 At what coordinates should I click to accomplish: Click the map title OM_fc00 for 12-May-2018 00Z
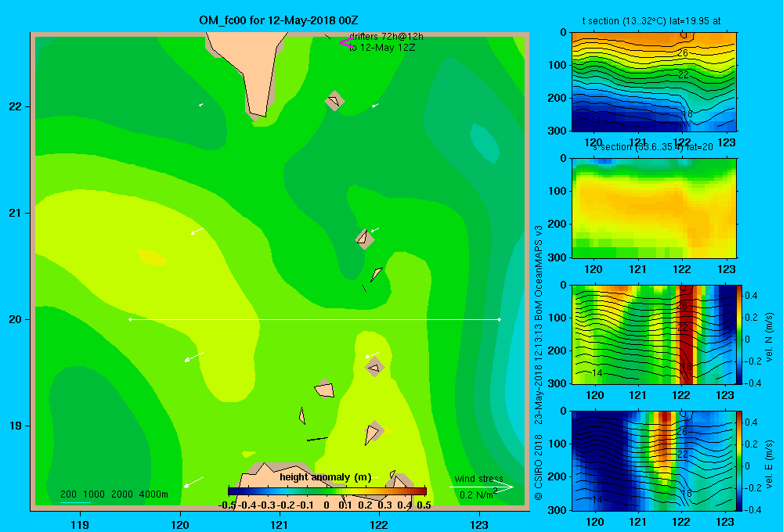coord(279,20)
